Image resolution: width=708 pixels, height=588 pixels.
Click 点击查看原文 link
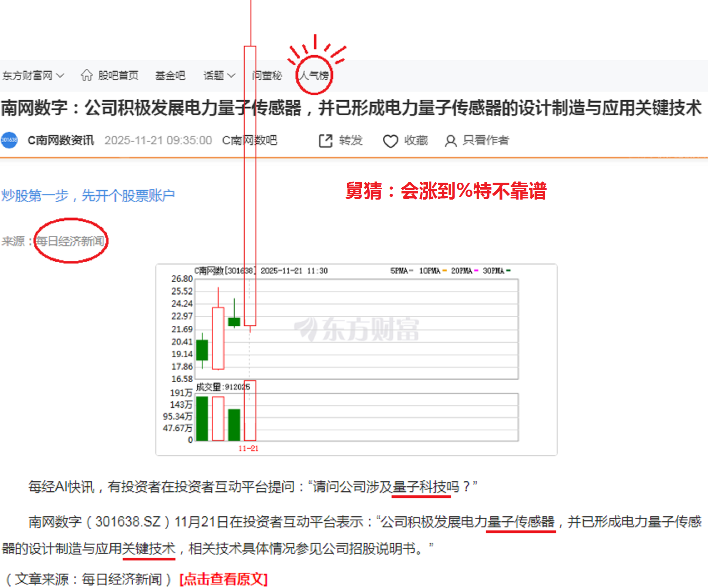(224, 579)
